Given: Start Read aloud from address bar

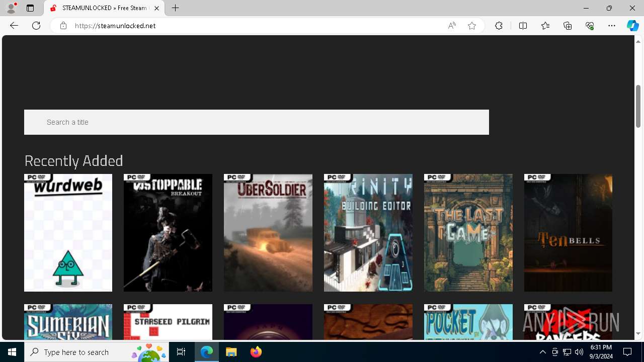Looking at the screenshot, I should pos(452,26).
